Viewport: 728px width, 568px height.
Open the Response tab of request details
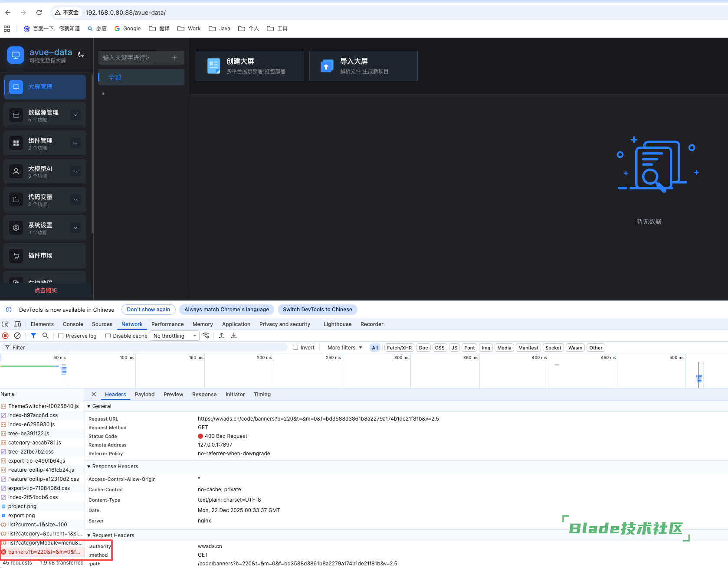[x=204, y=395]
